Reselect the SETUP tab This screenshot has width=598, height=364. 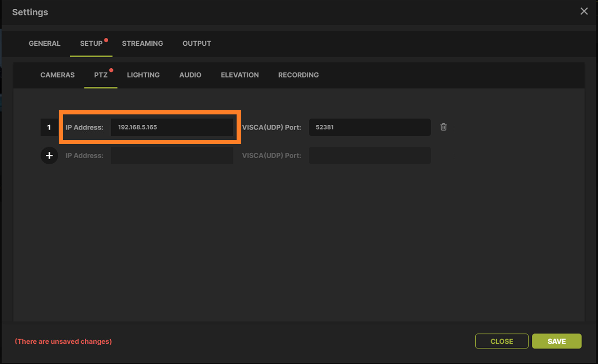click(92, 44)
